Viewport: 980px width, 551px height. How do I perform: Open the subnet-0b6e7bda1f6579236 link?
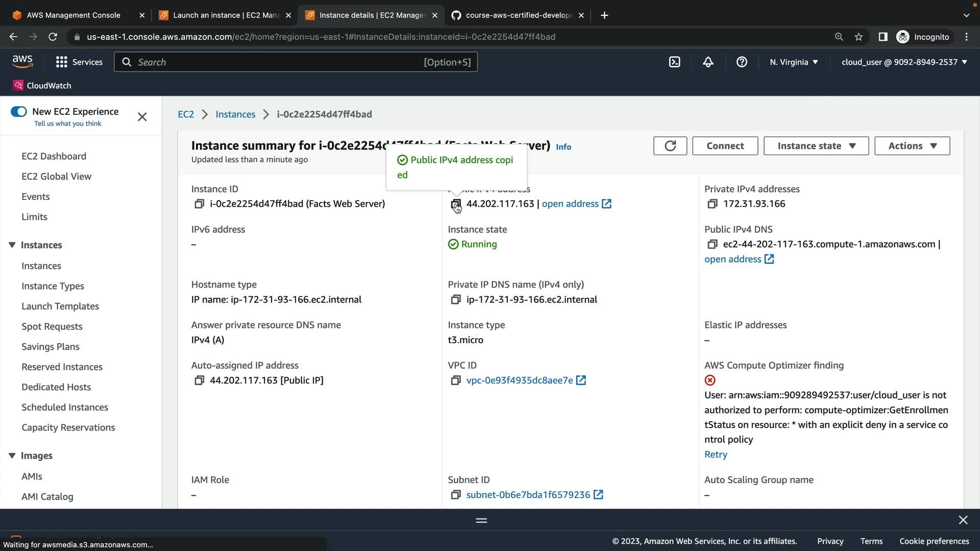point(528,495)
